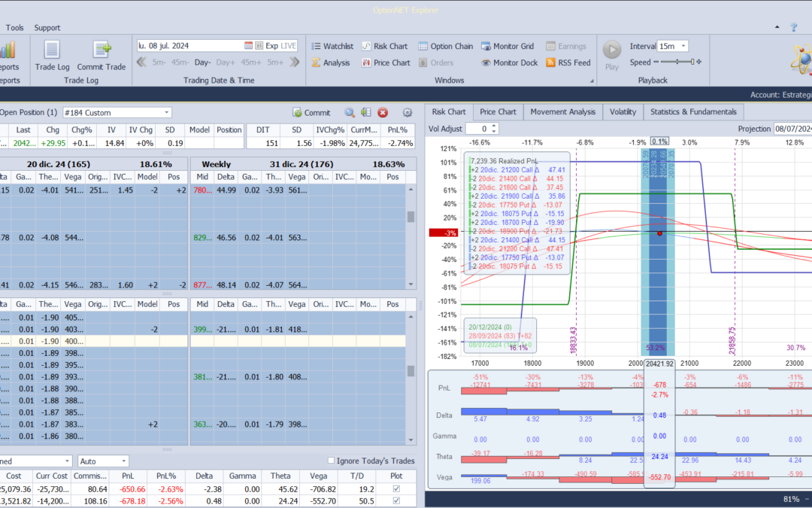The width and height of the screenshot is (812, 508).
Task: Increase Vol Adjust with up stepper
Action: (494, 126)
